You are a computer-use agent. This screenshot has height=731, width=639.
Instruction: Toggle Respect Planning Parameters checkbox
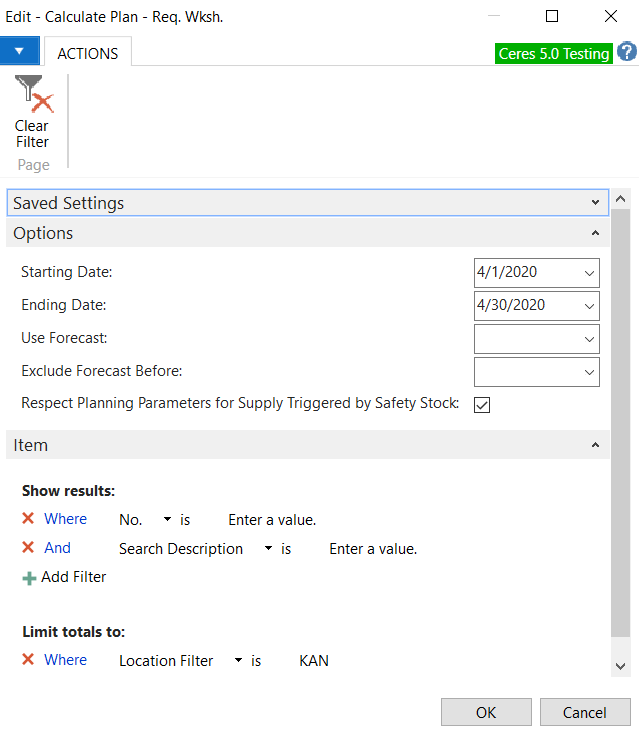click(482, 404)
